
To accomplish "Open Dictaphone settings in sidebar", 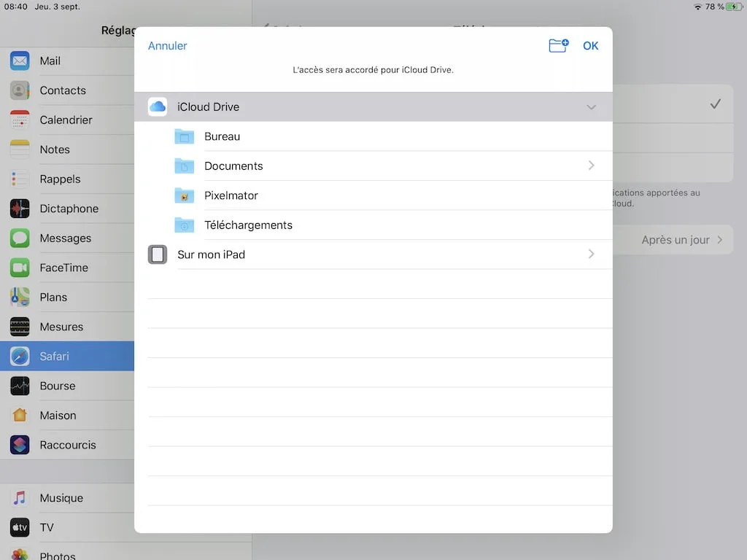I will click(69, 209).
